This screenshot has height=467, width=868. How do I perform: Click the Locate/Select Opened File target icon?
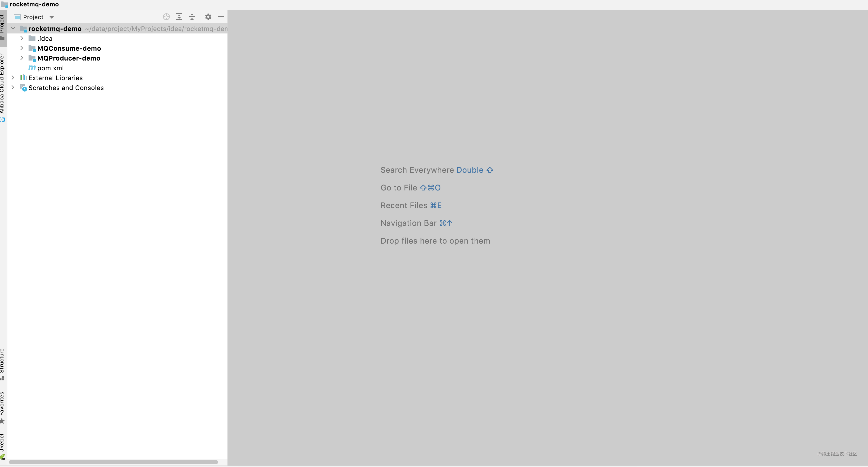166,17
